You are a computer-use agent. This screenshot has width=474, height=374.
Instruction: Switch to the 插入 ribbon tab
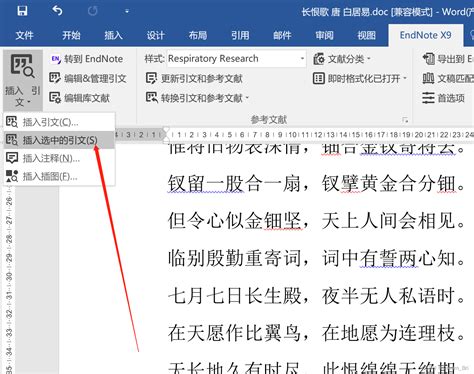(113, 35)
